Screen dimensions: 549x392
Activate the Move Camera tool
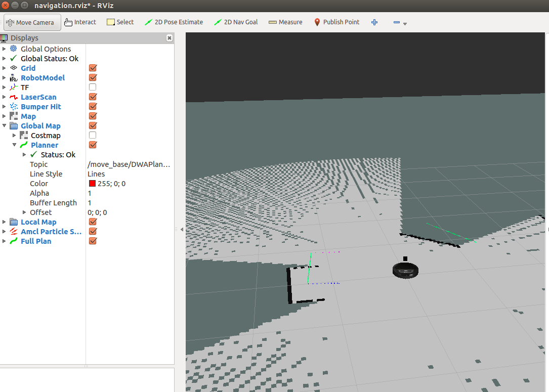tap(31, 22)
